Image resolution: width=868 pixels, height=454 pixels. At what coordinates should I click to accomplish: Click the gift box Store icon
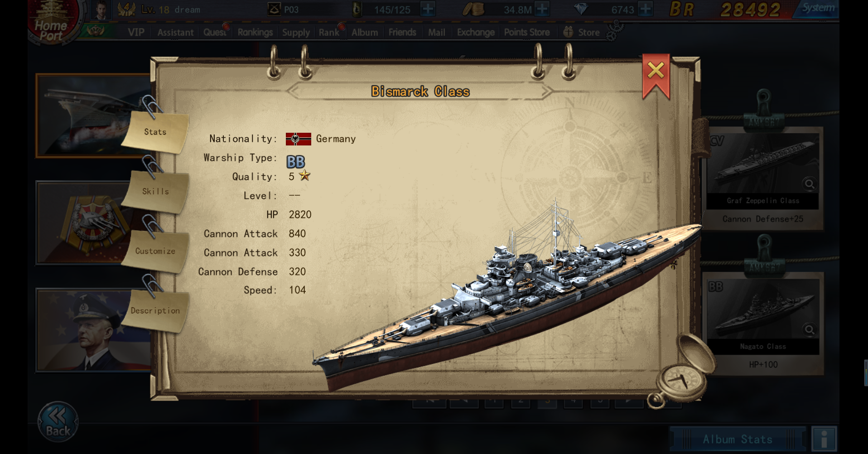pos(568,32)
